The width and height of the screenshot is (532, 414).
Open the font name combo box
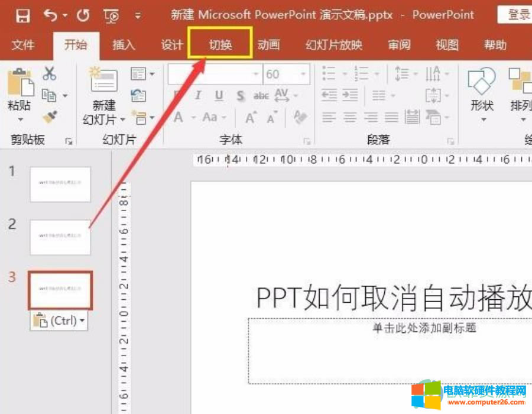coord(214,75)
